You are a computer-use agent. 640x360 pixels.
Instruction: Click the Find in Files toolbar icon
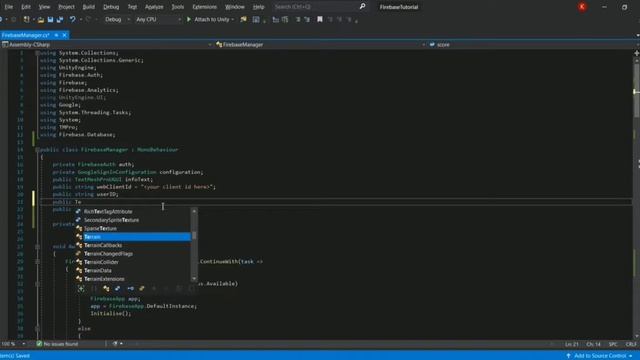(243, 19)
